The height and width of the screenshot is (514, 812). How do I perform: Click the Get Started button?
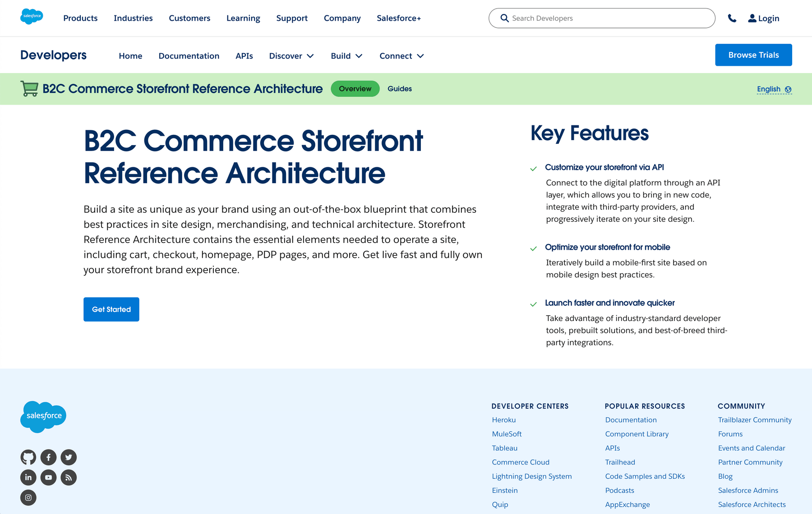coord(111,309)
